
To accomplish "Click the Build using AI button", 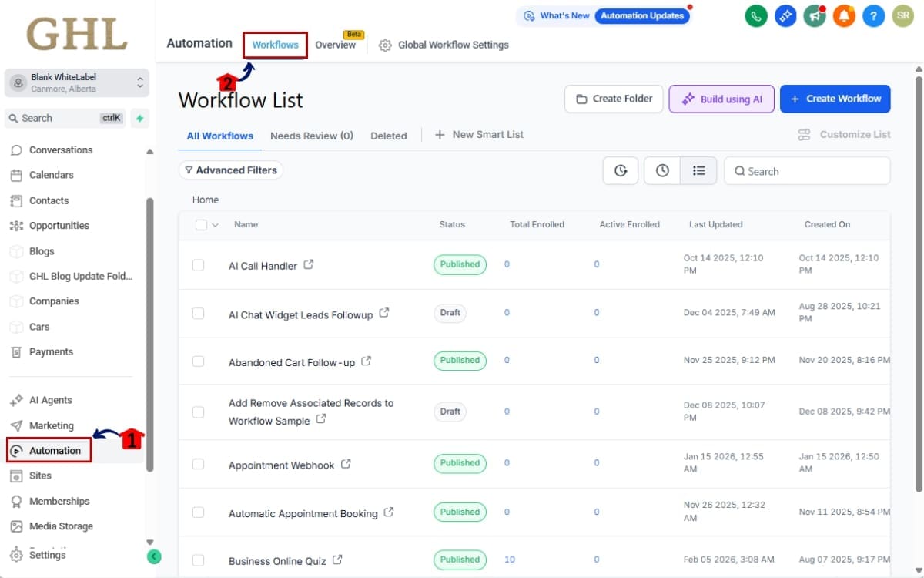I will [721, 99].
